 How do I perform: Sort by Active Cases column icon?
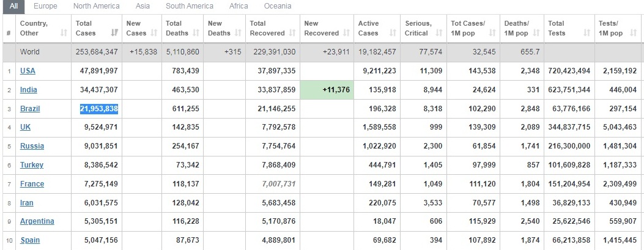[393, 33]
